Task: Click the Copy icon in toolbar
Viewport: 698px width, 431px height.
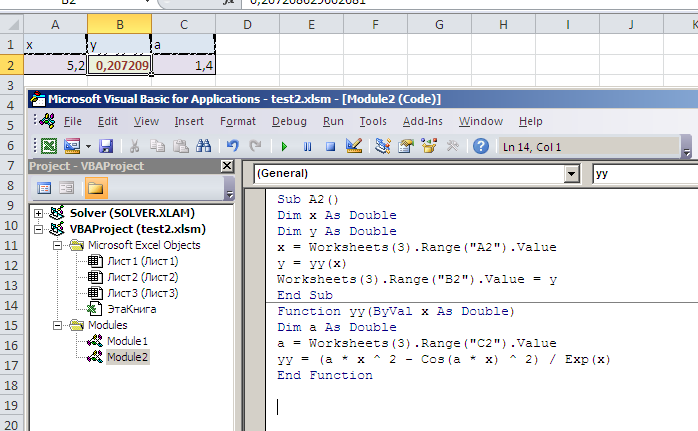Action: pos(157,146)
